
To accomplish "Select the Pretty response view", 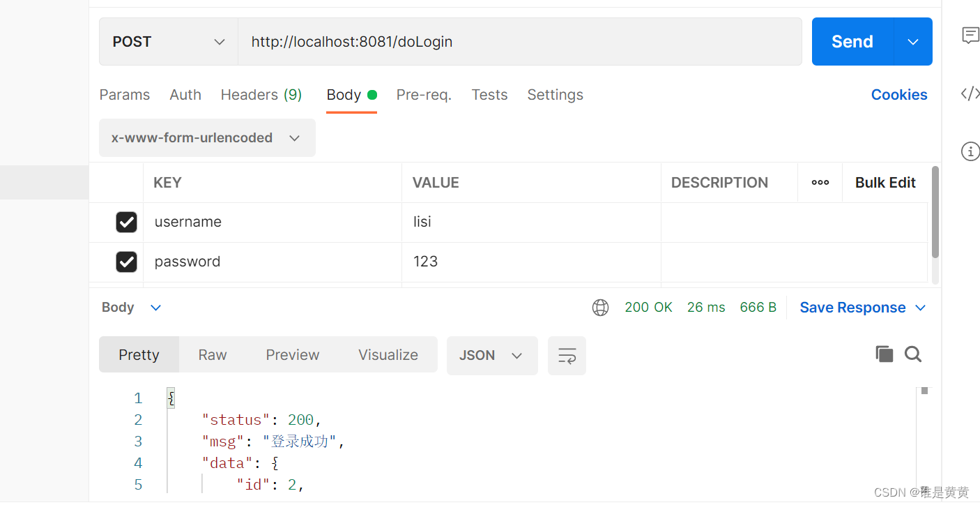I will (x=139, y=355).
